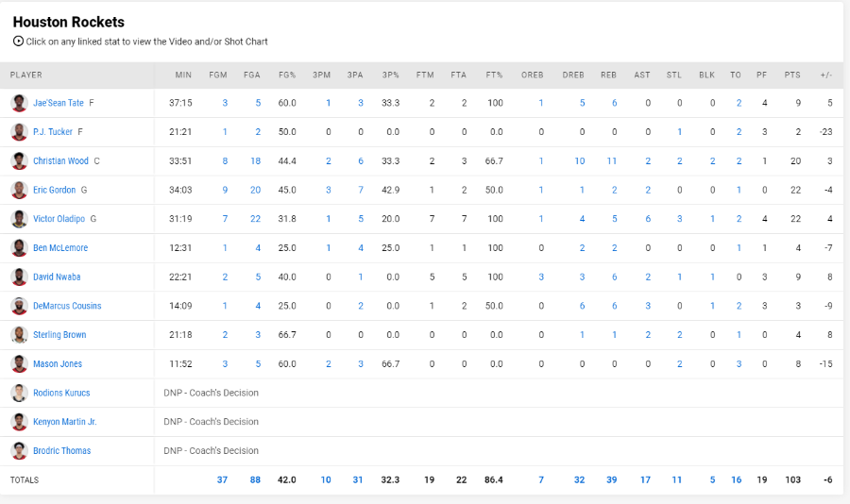Open Rodions Kurucs' headshot image
The height and width of the screenshot is (504, 850).
(x=19, y=393)
